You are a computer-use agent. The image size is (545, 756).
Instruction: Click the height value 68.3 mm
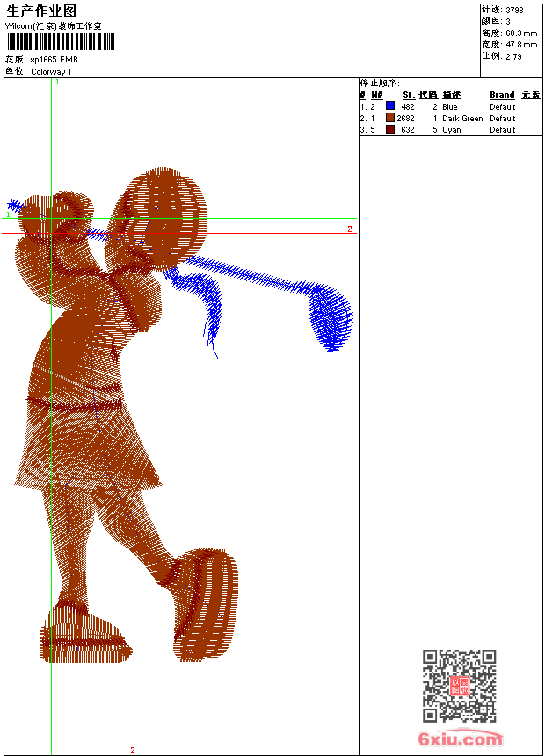pyautogui.click(x=521, y=33)
